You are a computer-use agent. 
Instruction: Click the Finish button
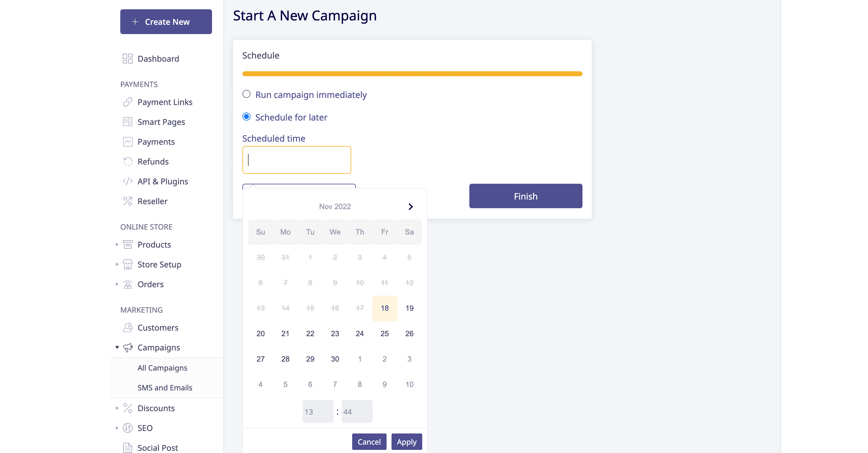coord(525,196)
